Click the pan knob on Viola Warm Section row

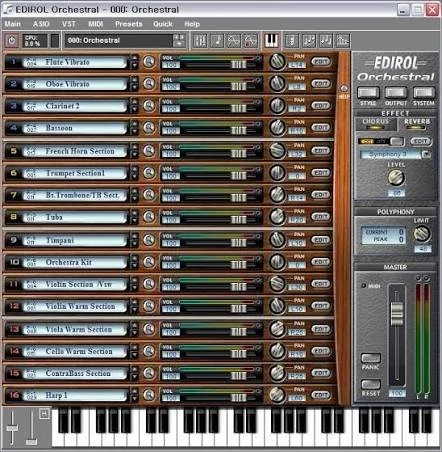click(x=277, y=329)
